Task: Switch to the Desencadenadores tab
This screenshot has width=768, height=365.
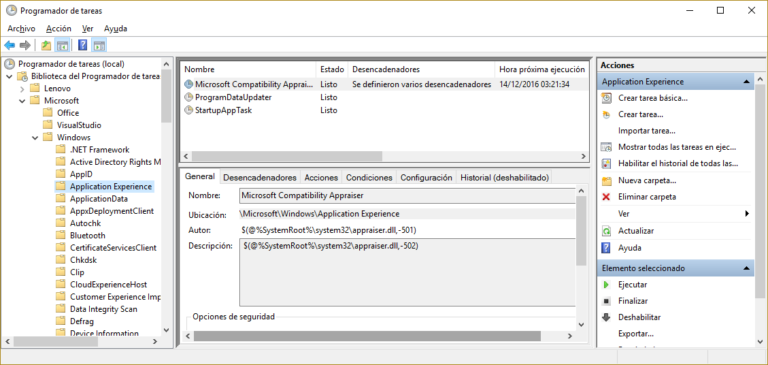Action: pos(260,177)
